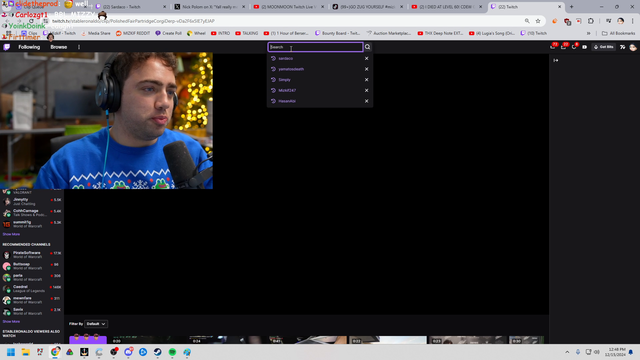Open the Wheel bookmark
This screenshot has height=360, width=640.
[196, 33]
